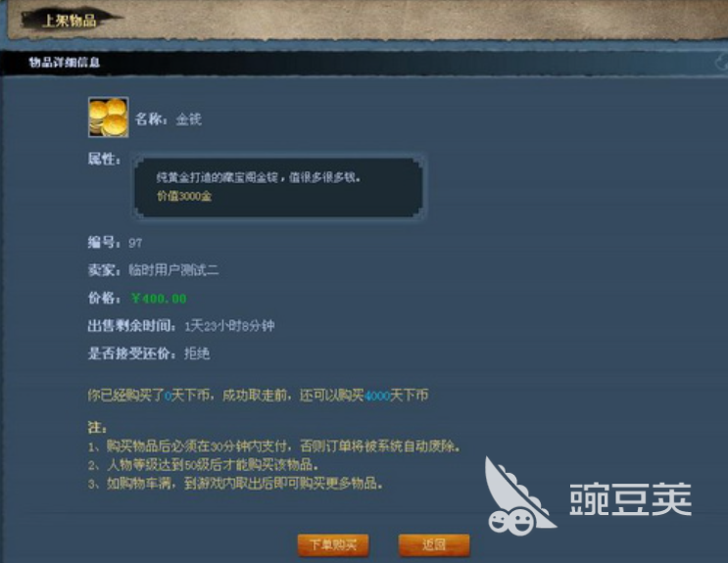Click note 1 about 30 minute payment
The height and width of the screenshot is (563, 728).
(275, 446)
